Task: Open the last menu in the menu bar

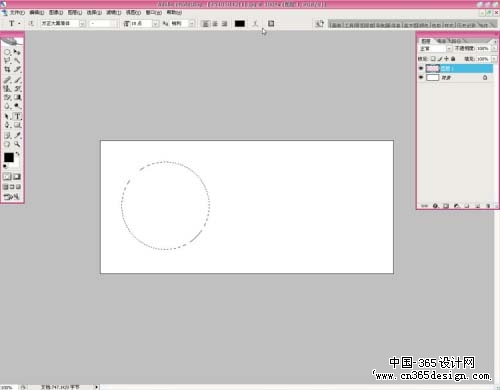Action: point(174,13)
